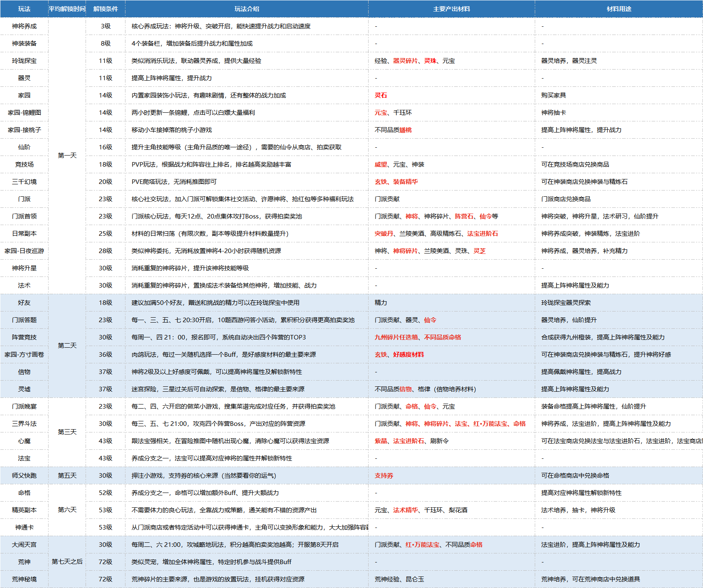Select the 第二天 merged cell
Screen dimensions: 703x588
[67, 346]
